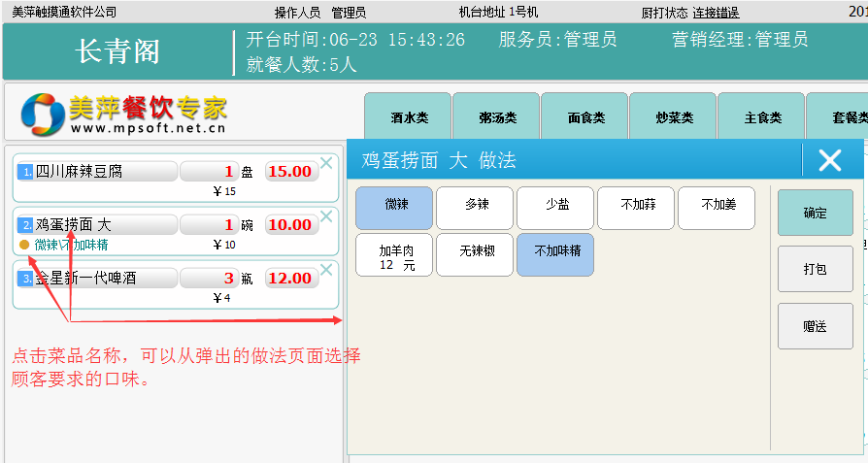Remove 四川麻辣豆腐 using its X icon

pyautogui.click(x=326, y=163)
